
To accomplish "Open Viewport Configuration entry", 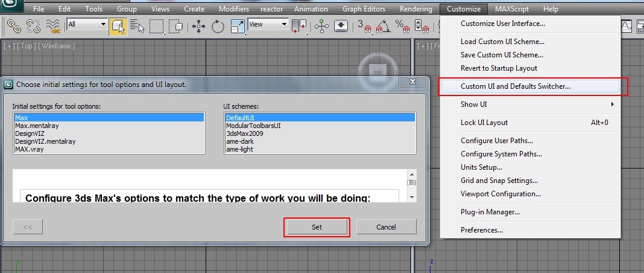I will click(x=530, y=194).
